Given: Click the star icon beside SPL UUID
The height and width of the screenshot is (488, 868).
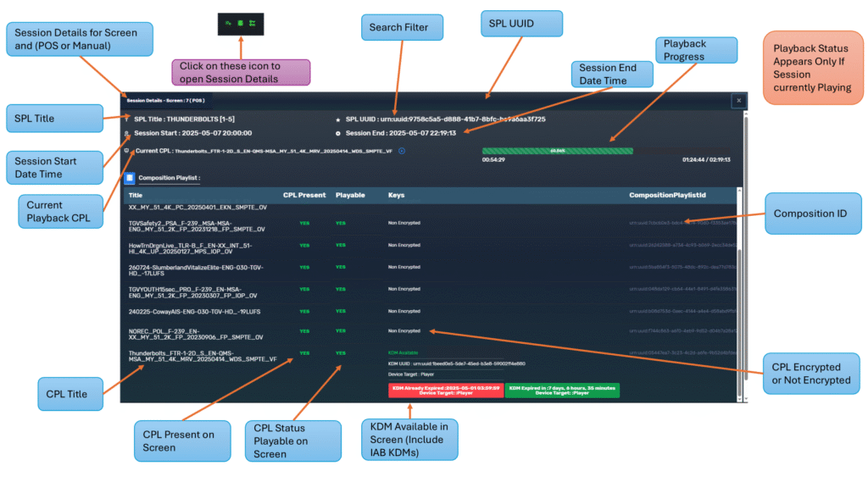Looking at the screenshot, I should (338, 119).
